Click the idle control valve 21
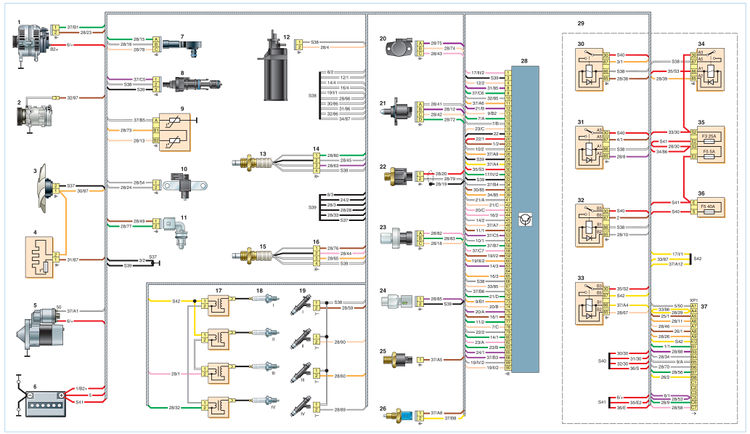 point(397,111)
